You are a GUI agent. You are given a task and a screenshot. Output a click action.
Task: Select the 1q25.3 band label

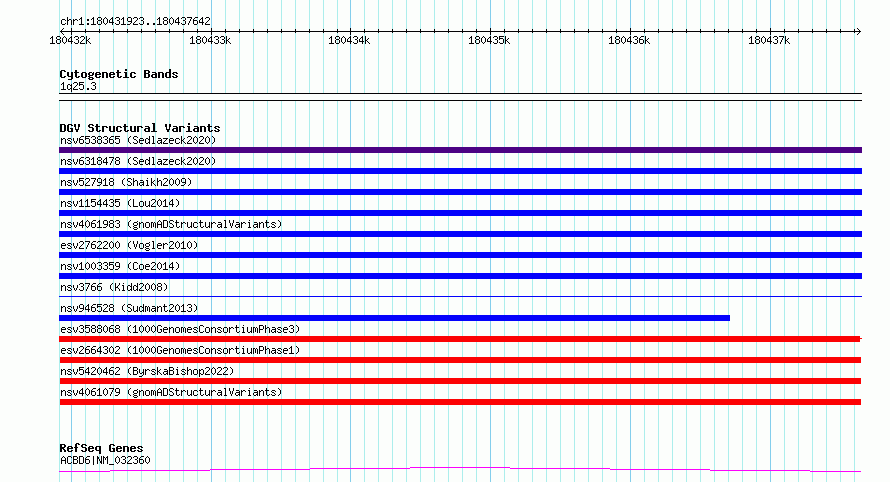click(78, 87)
